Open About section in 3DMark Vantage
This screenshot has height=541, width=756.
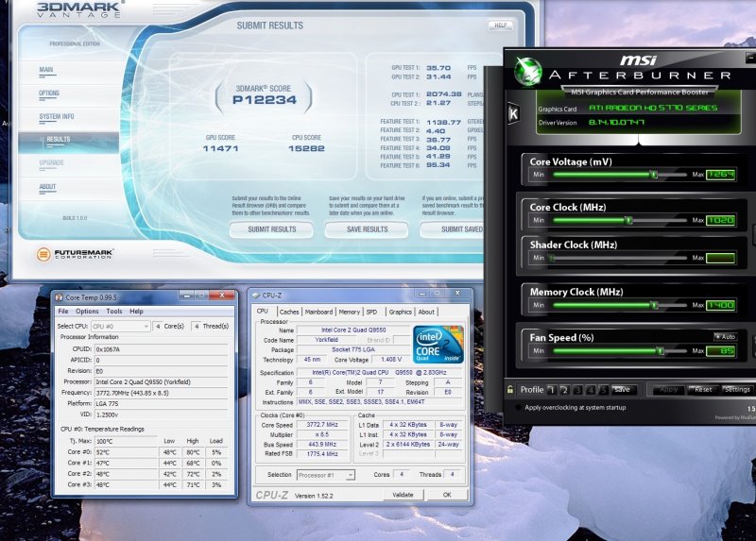coord(48,187)
